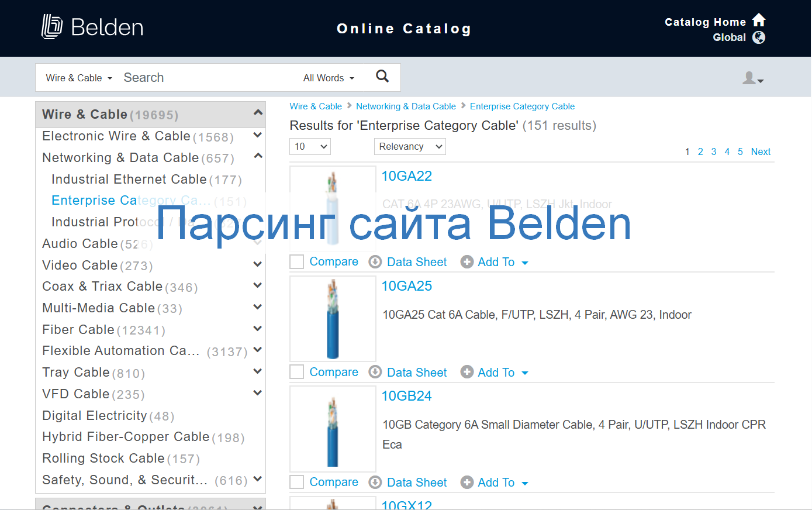This screenshot has height=510, width=812.
Task: Open Add To dropdown arrow for 10GA25
Action: click(525, 373)
